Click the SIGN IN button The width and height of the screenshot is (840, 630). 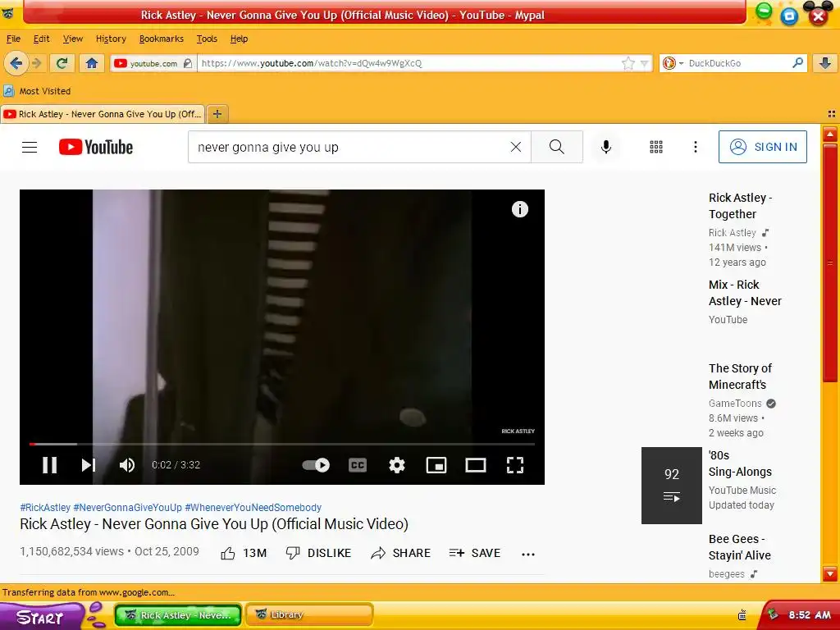[x=762, y=147]
